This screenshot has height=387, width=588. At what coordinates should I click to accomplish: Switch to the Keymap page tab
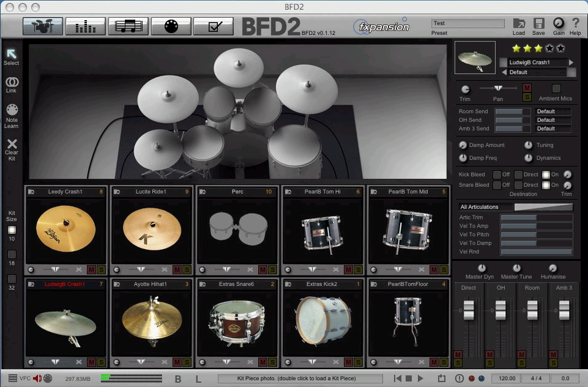click(x=171, y=26)
